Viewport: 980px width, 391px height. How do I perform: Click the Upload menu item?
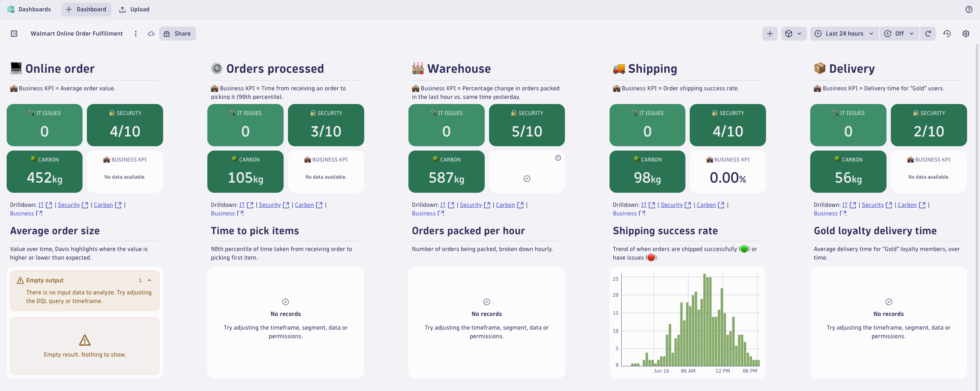click(134, 9)
